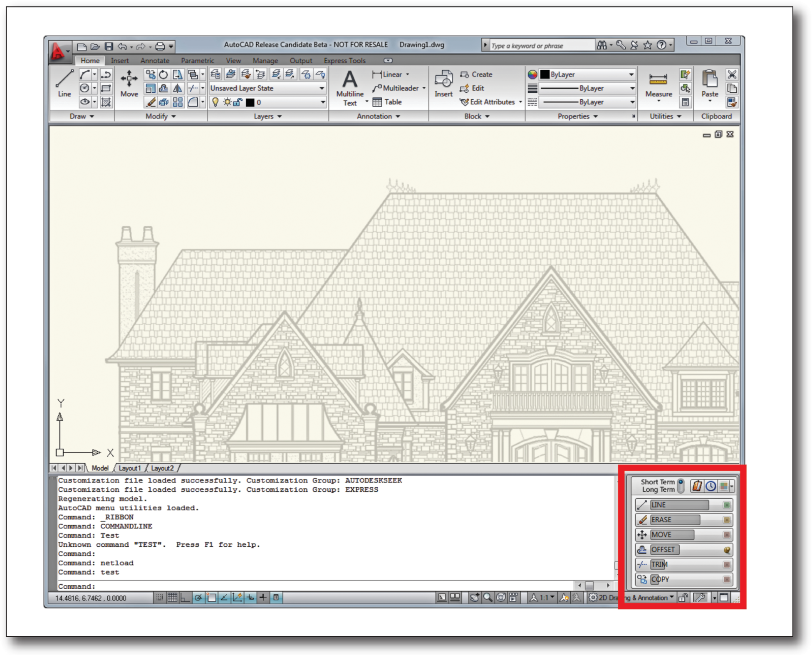Open the View ribbon tab

click(x=233, y=61)
